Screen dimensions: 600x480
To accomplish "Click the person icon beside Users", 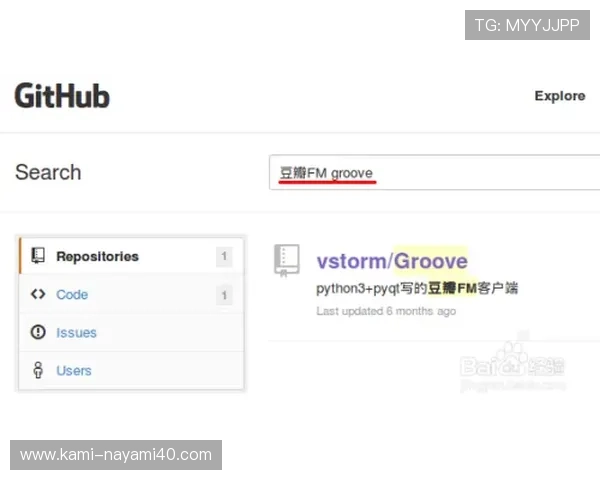I will tap(38, 370).
